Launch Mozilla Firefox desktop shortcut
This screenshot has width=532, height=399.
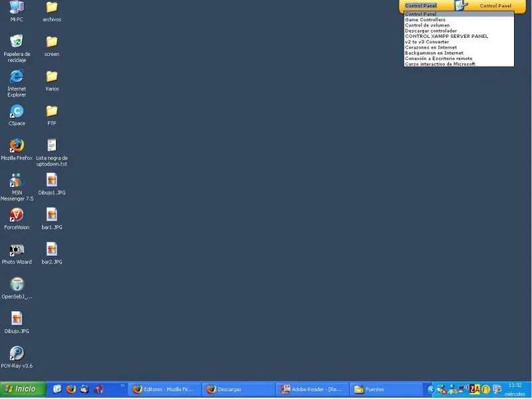point(17,150)
